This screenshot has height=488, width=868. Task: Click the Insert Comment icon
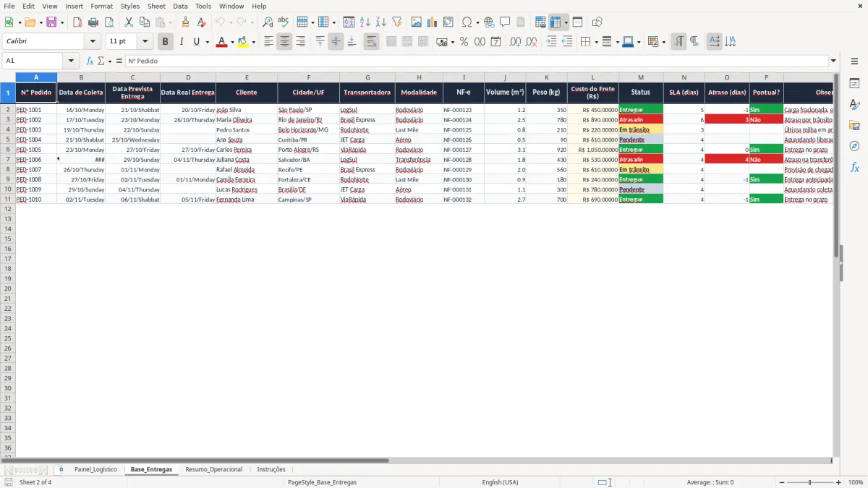coord(505,22)
